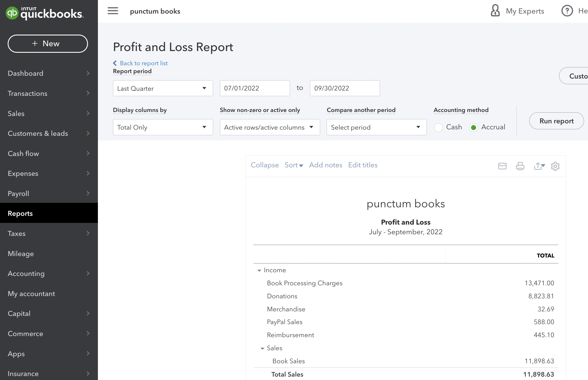
Task: Open the Help question mark icon
Action: pyautogui.click(x=567, y=11)
